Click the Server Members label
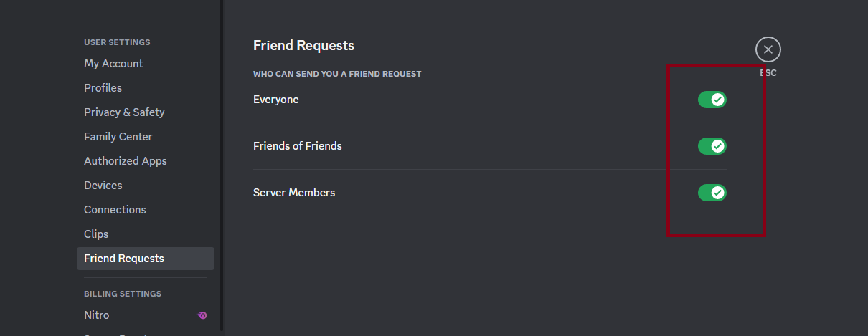 293,193
